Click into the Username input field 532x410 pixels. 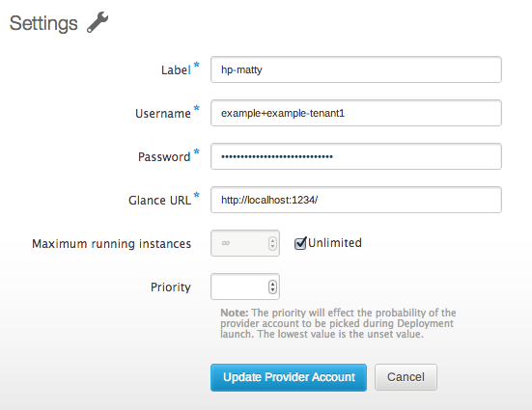click(x=356, y=113)
